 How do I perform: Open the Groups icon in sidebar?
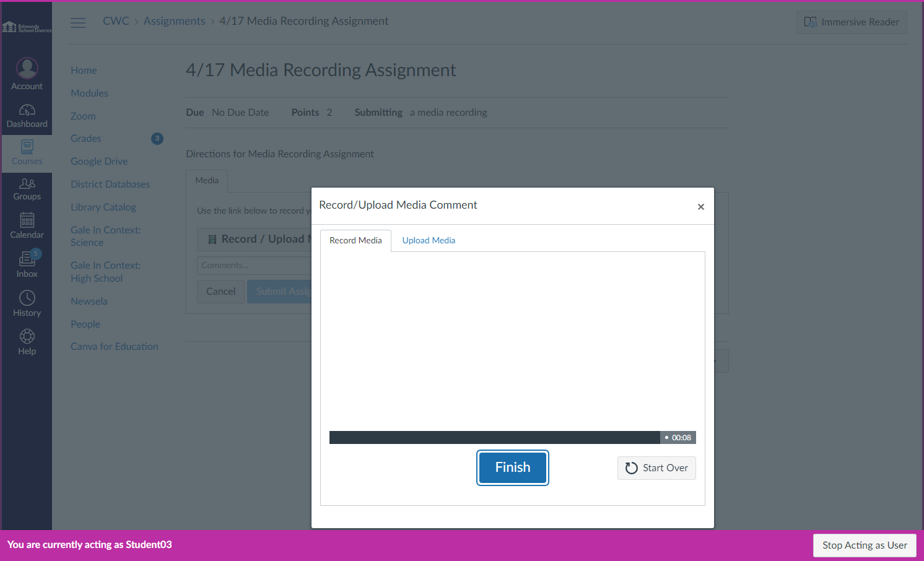(x=27, y=189)
